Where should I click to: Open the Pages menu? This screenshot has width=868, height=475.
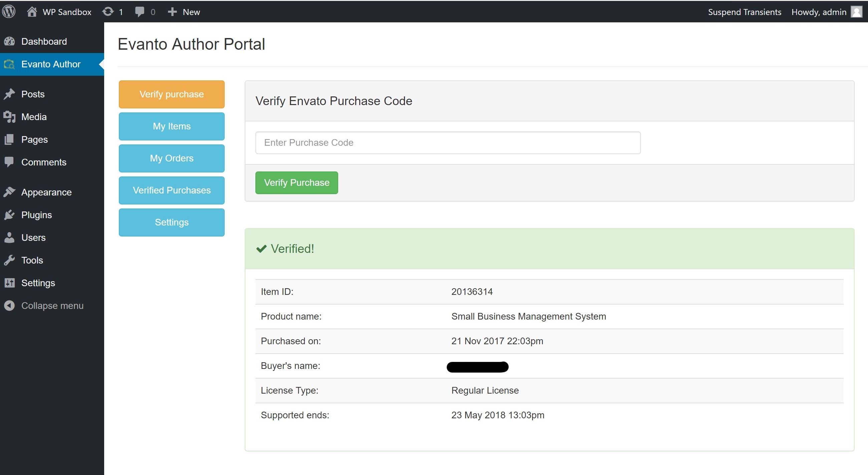(x=52, y=139)
